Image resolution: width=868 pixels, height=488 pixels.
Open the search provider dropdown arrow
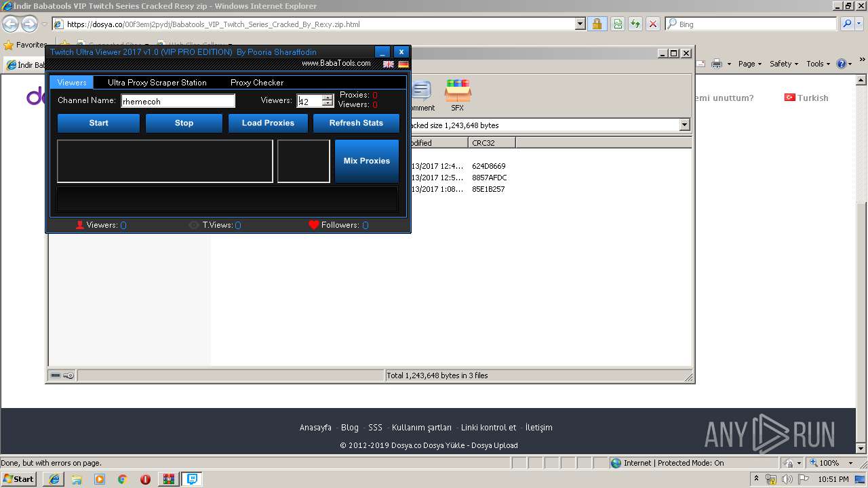point(860,24)
